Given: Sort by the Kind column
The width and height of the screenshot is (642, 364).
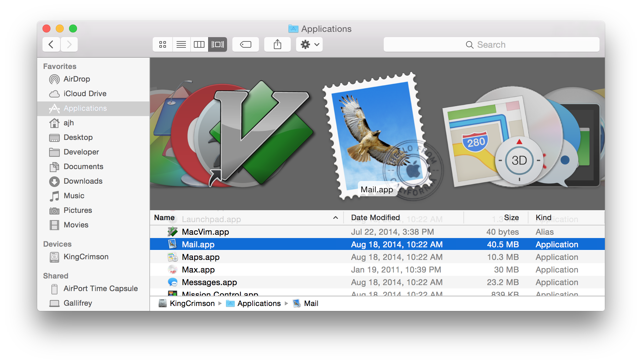Looking at the screenshot, I should point(566,217).
